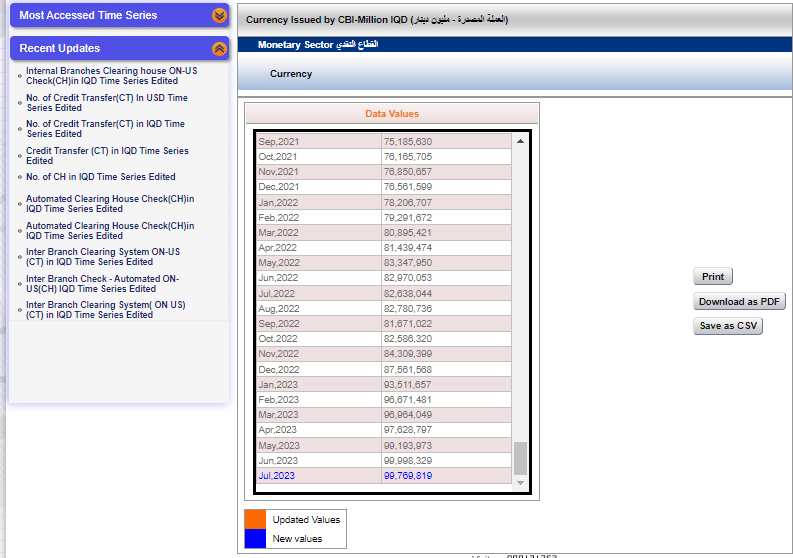Open No. of Credit Transfer(CT) In USD link

pyautogui.click(x=106, y=103)
